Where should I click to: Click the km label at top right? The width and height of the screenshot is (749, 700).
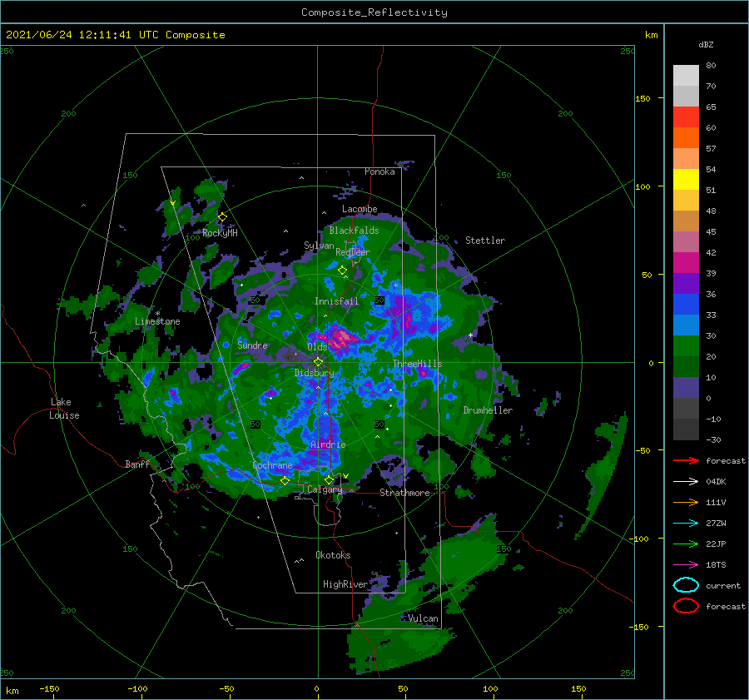click(x=651, y=35)
